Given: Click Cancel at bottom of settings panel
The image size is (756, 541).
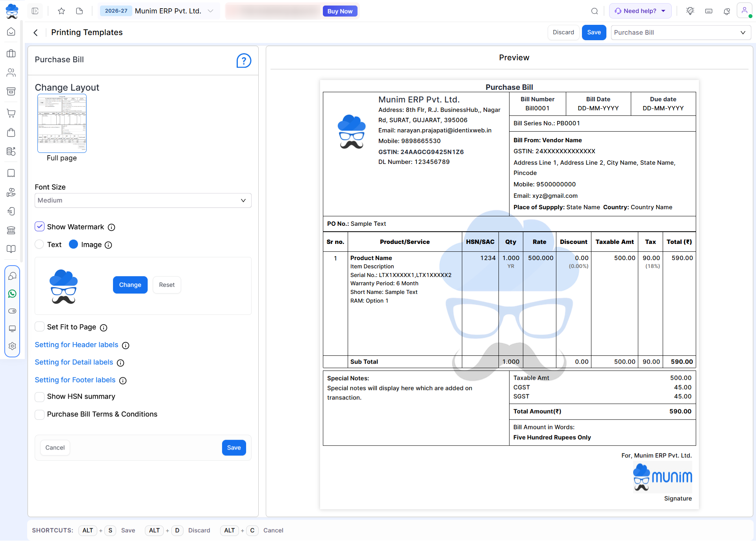Looking at the screenshot, I should point(55,448).
